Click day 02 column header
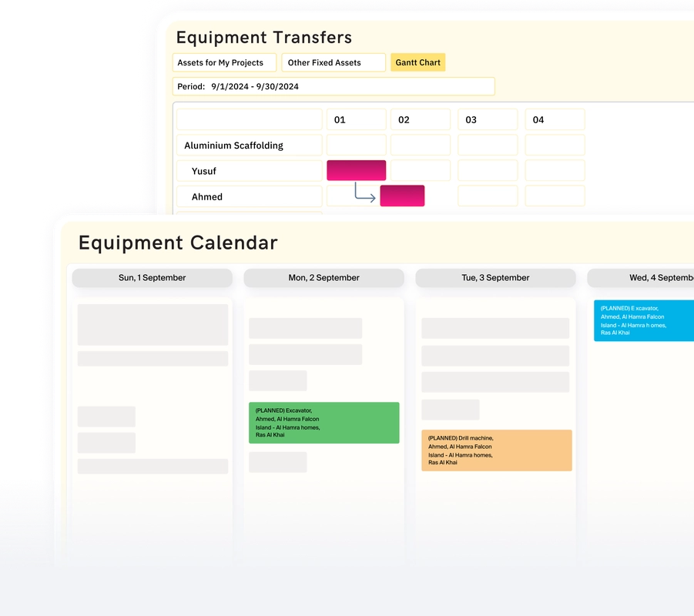694x616 pixels. point(420,119)
